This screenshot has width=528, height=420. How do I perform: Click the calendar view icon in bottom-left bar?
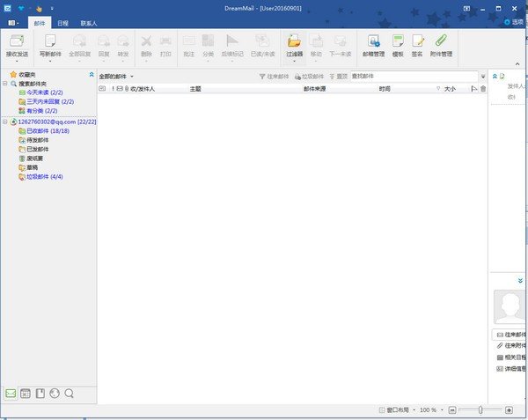click(26, 394)
